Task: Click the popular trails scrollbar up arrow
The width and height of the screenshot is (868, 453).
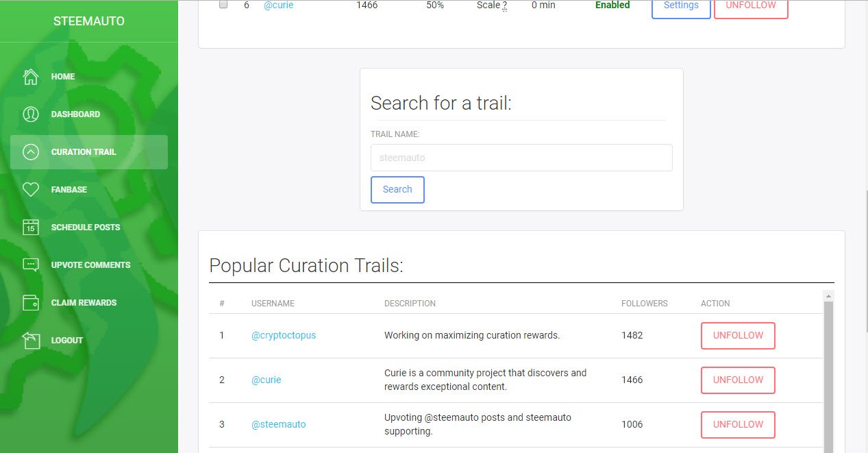Action: click(829, 296)
